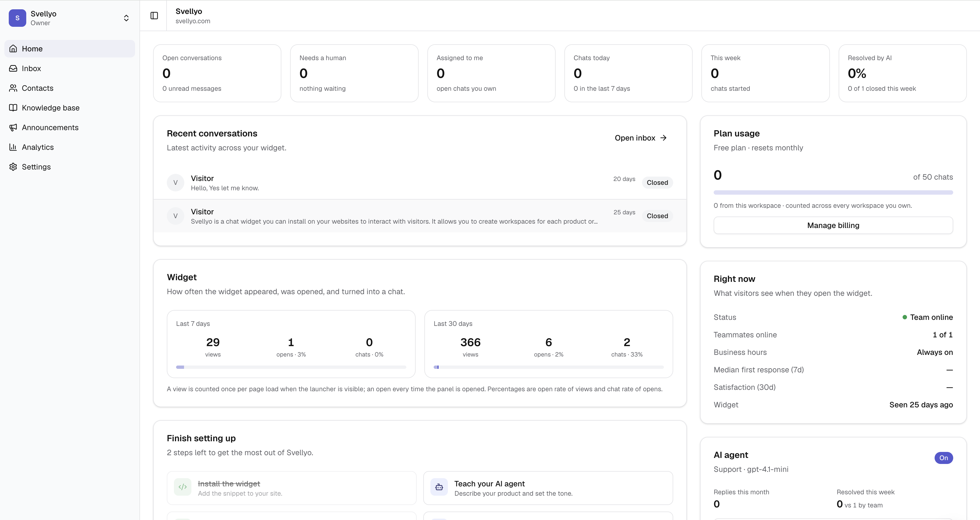Click the Announcements megaphone icon

click(13, 127)
